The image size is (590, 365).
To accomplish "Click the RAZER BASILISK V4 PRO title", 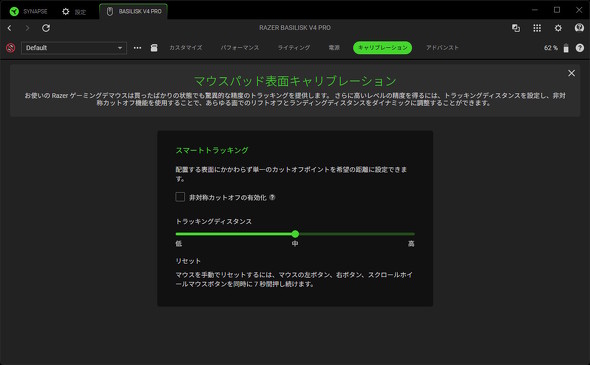I will [295, 28].
